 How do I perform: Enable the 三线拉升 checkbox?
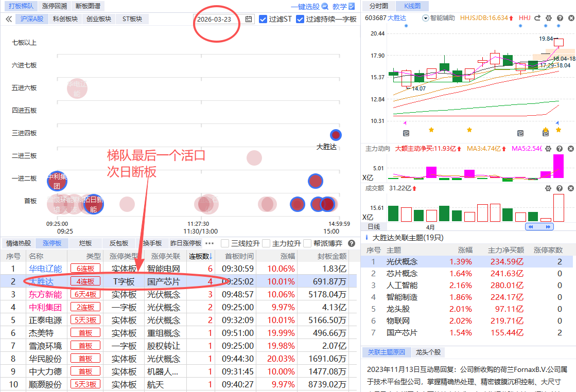coord(225,243)
